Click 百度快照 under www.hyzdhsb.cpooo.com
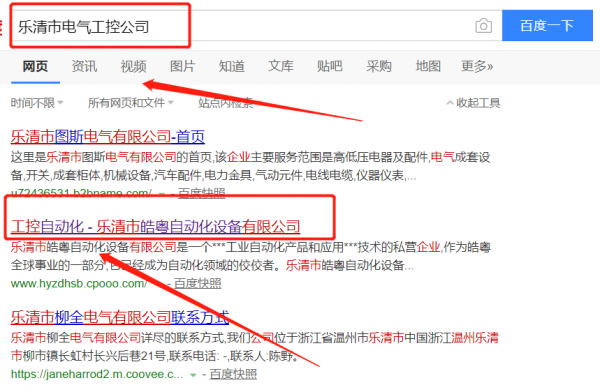This screenshot has height=392, width=600. point(197,284)
